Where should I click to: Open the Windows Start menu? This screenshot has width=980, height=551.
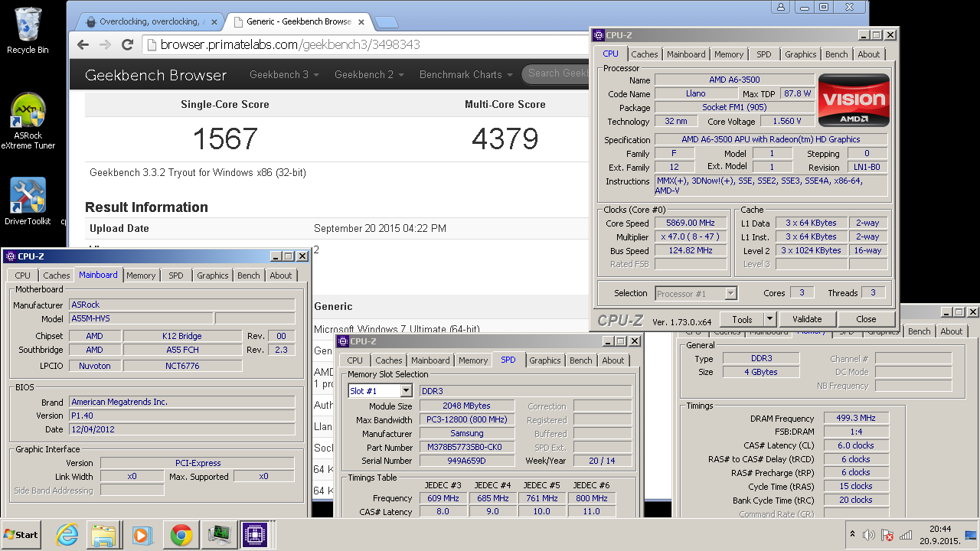point(21,535)
